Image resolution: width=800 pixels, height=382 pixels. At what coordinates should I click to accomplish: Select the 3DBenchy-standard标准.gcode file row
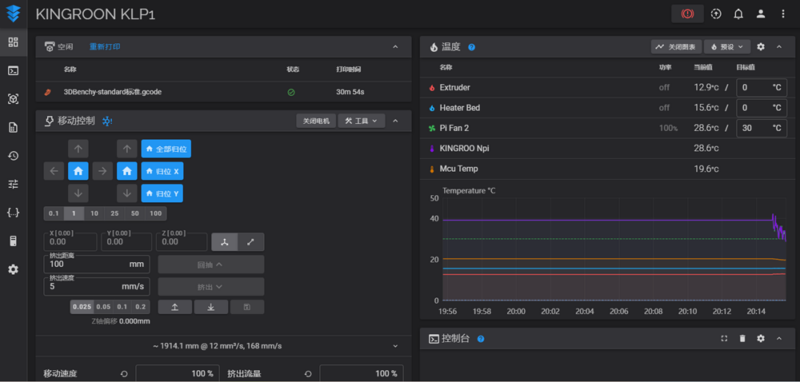click(x=223, y=92)
